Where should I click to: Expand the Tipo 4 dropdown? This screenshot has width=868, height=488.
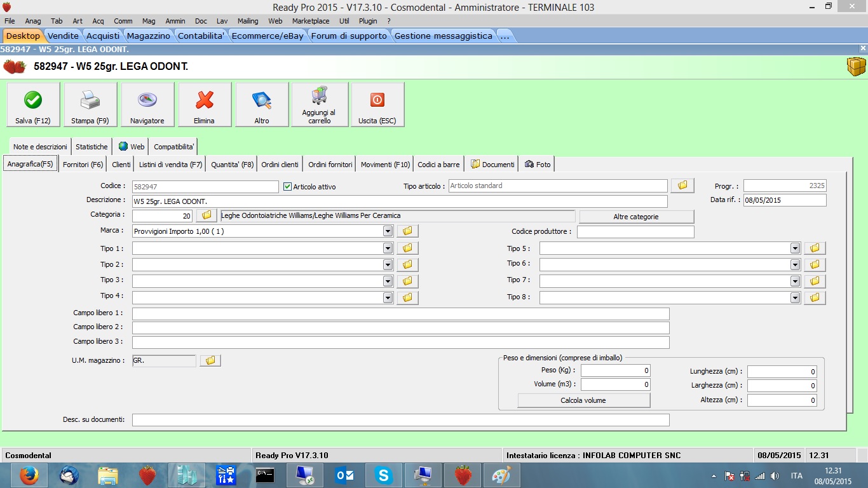(x=388, y=297)
